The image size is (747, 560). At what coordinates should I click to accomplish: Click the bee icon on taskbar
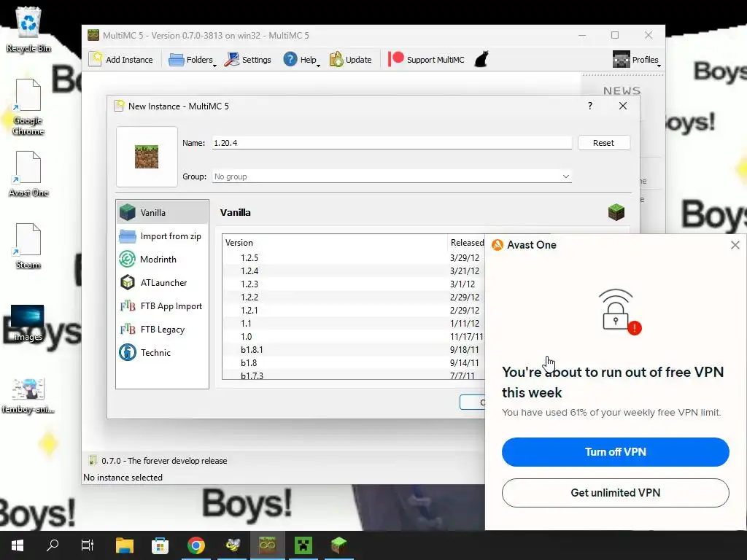click(x=232, y=545)
